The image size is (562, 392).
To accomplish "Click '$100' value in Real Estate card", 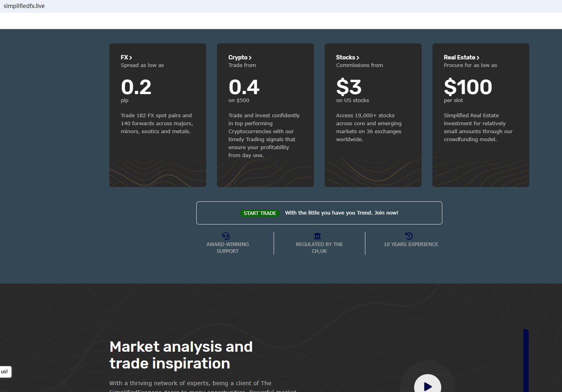I will pos(468,87).
